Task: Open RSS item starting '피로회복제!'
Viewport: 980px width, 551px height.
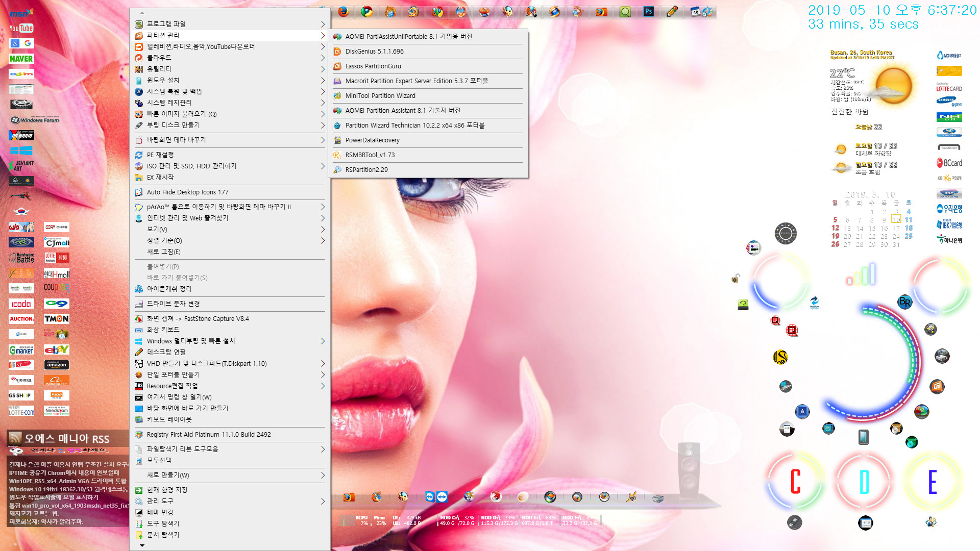Action: pos(46,522)
